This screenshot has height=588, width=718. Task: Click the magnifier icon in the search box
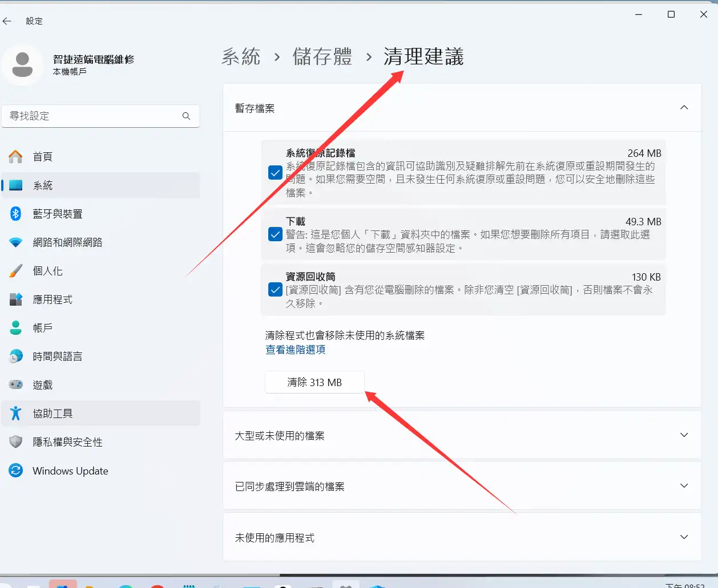click(186, 116)
